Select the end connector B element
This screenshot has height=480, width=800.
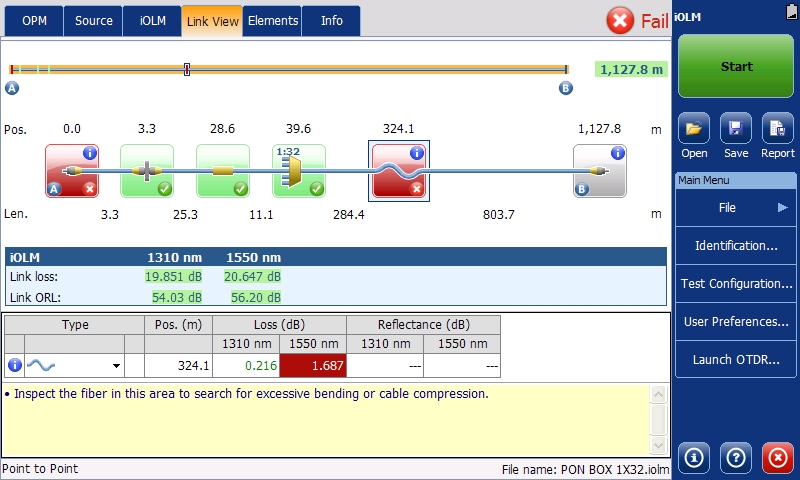pyautogui.click(x=599, y=171)
